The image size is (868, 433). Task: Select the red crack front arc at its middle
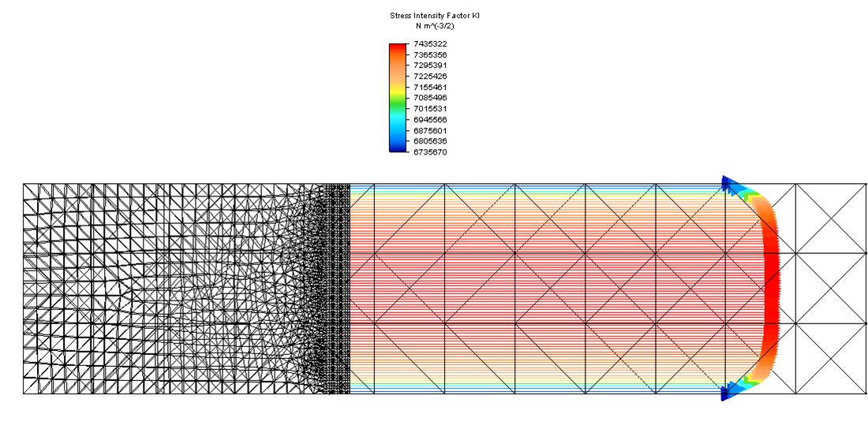(773, 288)
